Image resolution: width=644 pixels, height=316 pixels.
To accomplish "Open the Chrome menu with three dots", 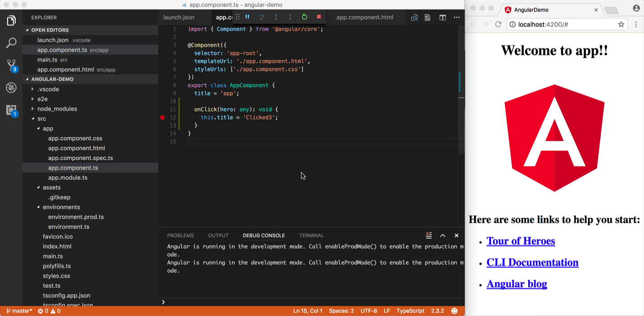I will pos(636,24).
